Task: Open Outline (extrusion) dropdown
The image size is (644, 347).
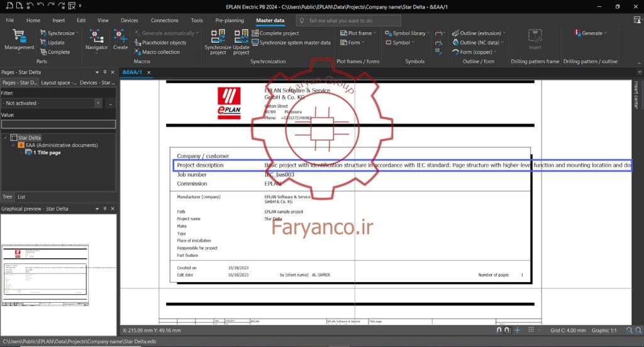Action: pyautogui.click(x=479, y=33)
